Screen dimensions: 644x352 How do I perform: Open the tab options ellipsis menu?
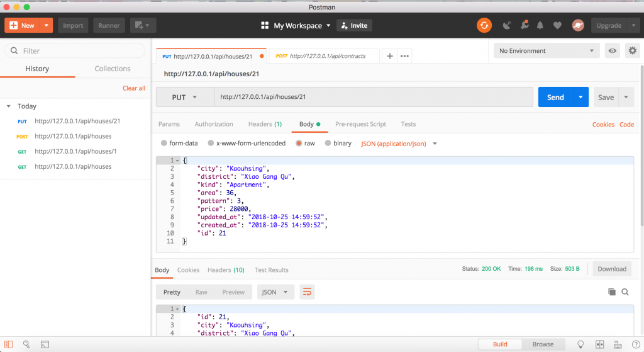[x=404, y=56]
